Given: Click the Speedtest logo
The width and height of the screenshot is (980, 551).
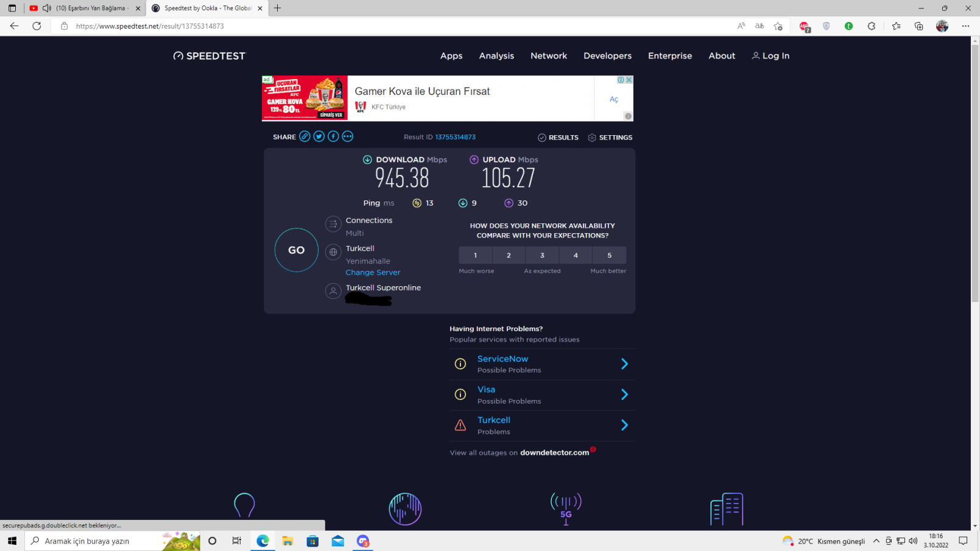Looking at the screenshot, I should coord(209,56).
